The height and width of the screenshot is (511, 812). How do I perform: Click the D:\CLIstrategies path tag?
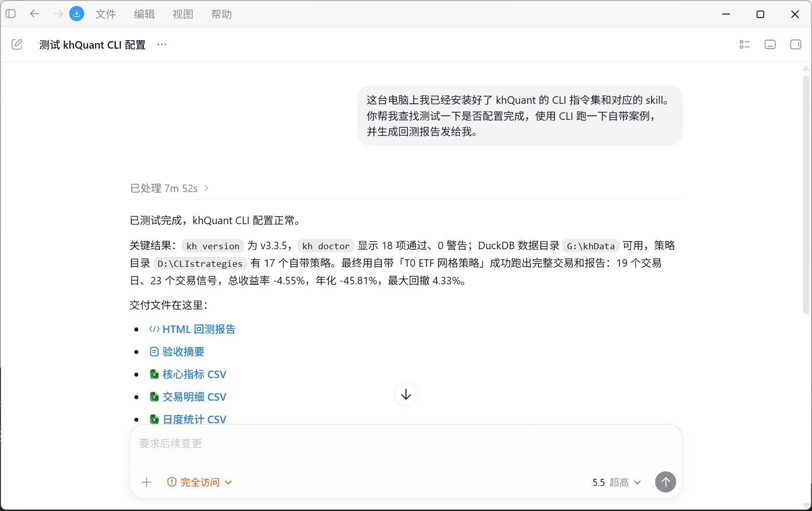pyautogui.click(x=200, y=263)
